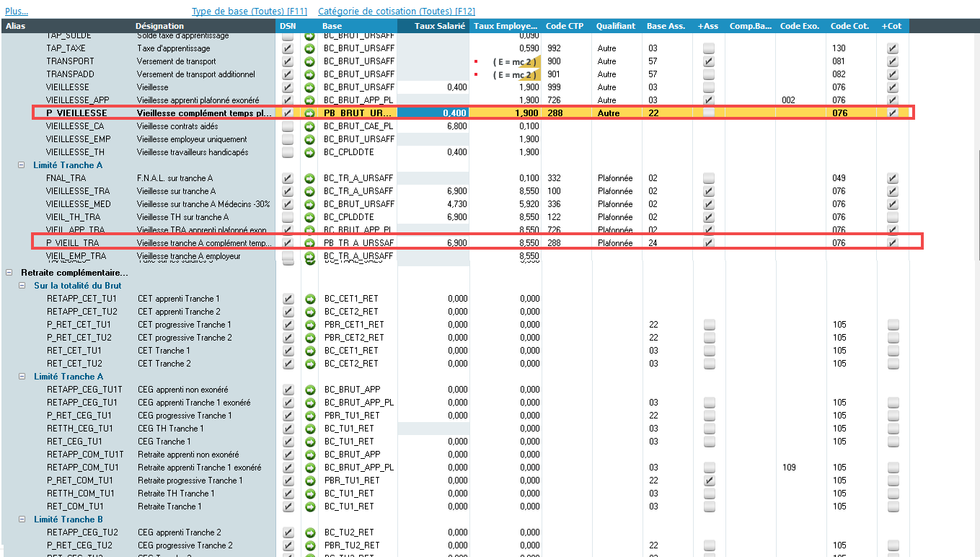Click the Code Exo. column header
Screen dimensions: 980x557
click(801, 26)
